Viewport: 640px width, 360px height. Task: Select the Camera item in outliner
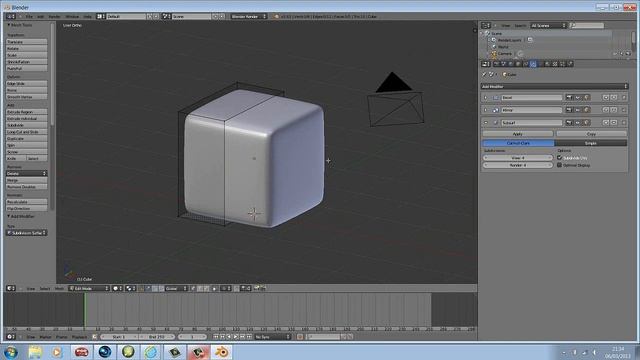(x=504, y=53)
